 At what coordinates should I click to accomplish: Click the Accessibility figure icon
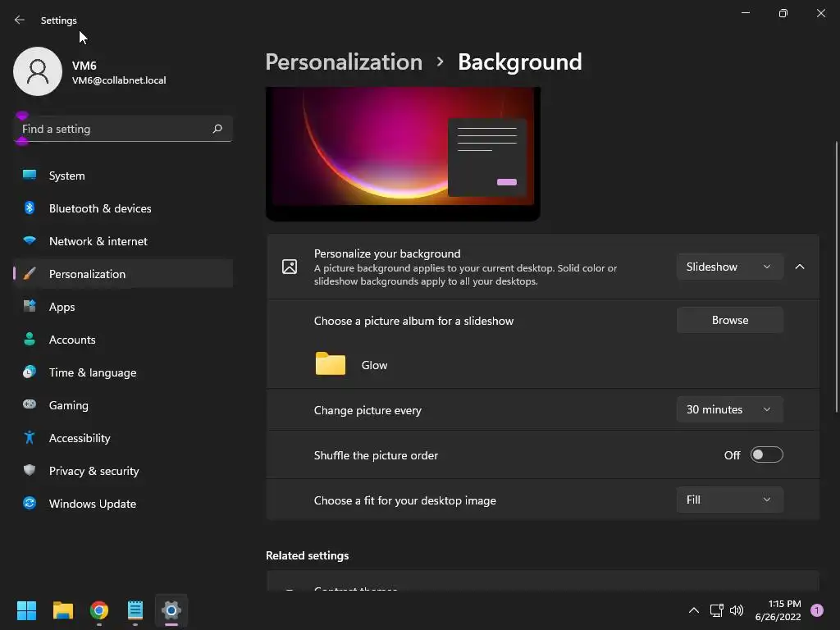point(30,438)
